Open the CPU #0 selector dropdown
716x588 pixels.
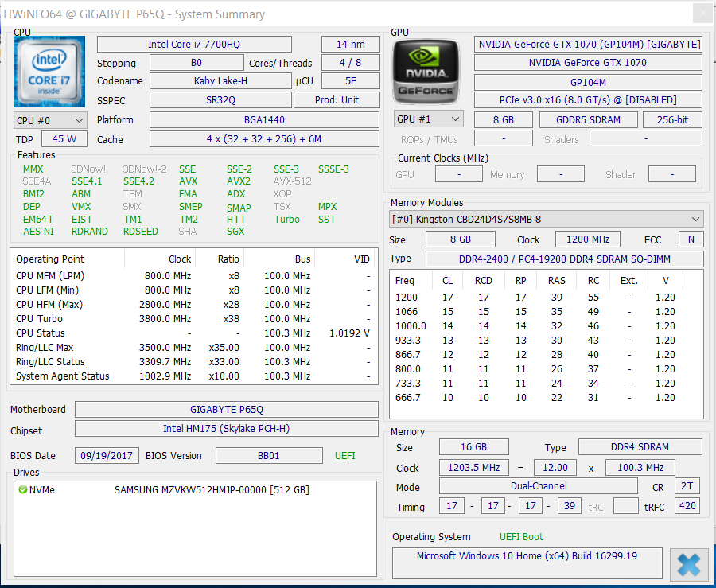point(50,120)
